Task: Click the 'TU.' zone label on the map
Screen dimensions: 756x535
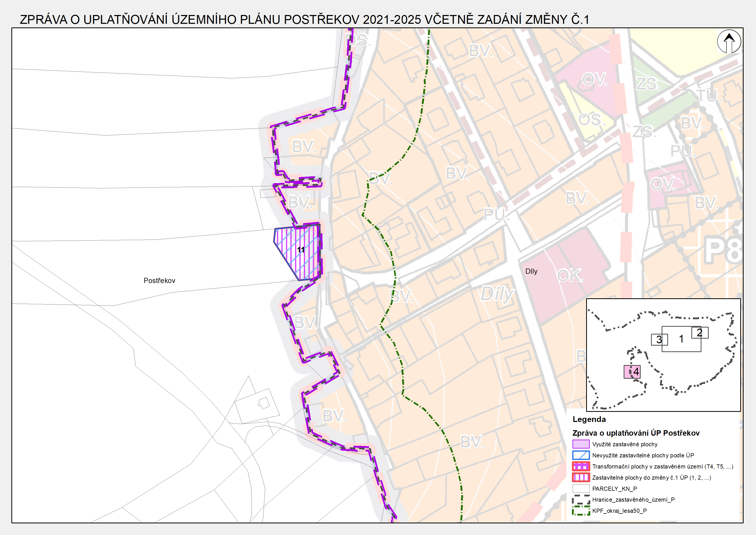Action: point(709,96)
